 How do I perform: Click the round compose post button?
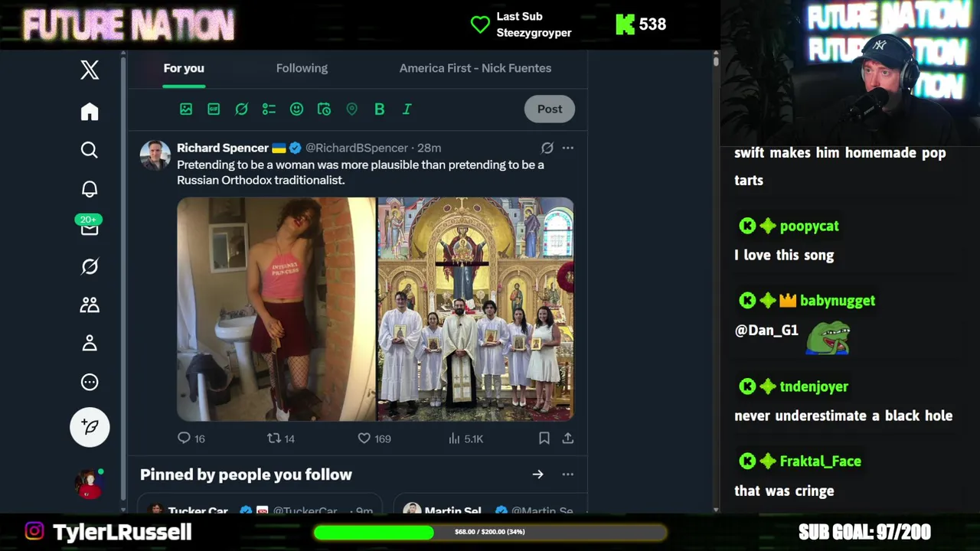pos(90,427)
